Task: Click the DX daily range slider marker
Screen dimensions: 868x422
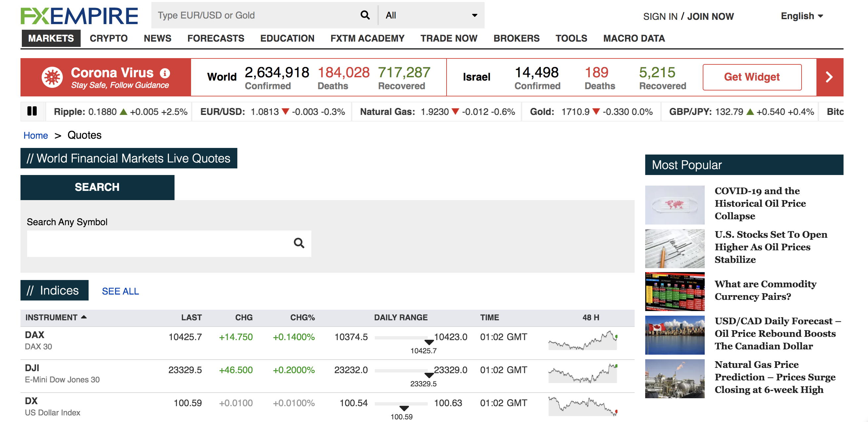Action: tap(404, 408)
